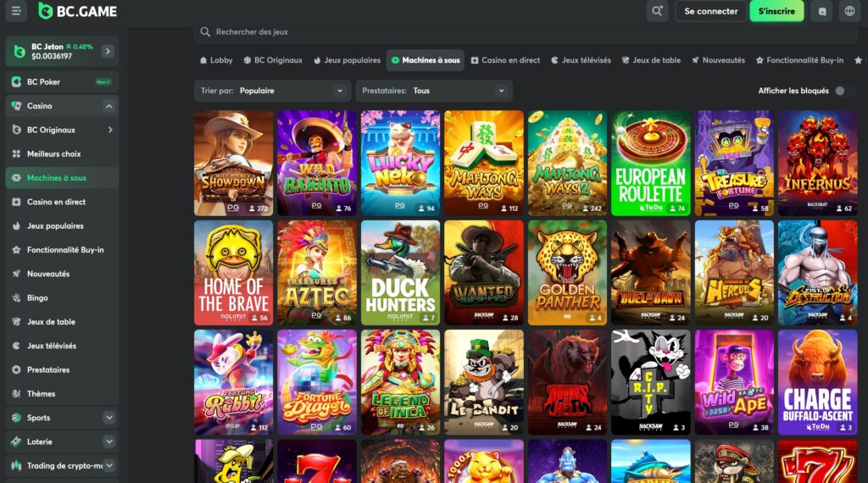Switch to the BC Originaux tab
The image size is (868, 483).
click(273, 60)
